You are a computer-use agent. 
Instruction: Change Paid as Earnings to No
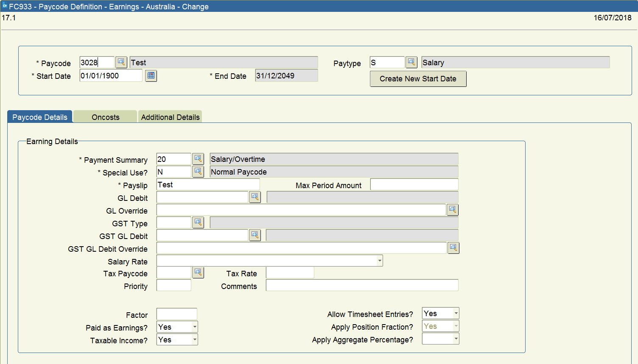click(194, 326)
